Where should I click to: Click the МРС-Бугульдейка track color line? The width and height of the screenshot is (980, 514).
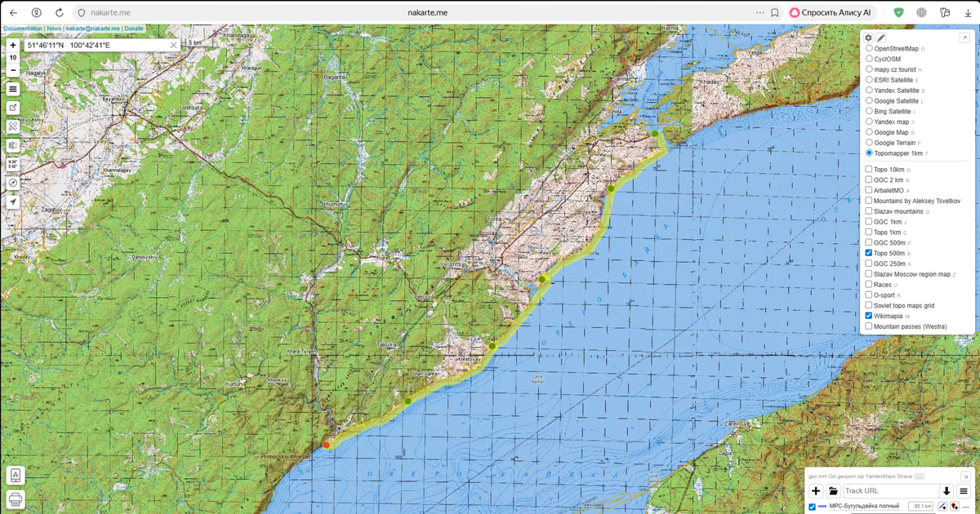822,507
